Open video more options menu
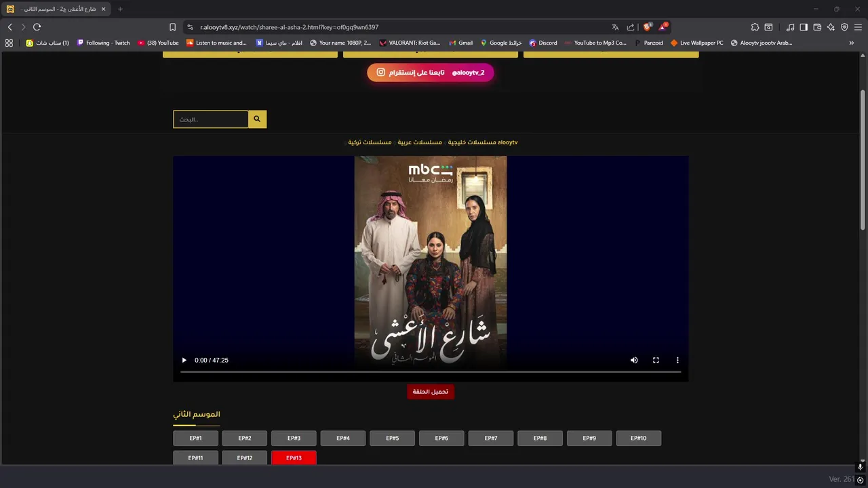868x488 pixels. click(x=677, y=360)
